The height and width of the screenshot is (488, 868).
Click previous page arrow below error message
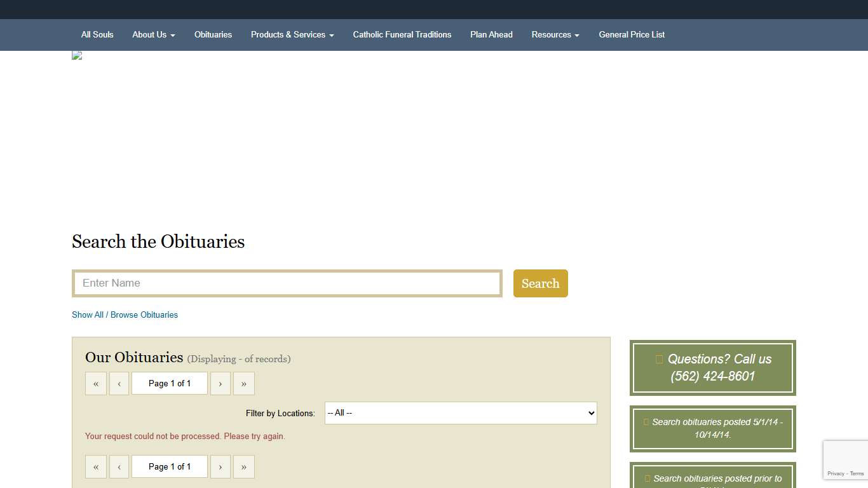(x=119, y=467)
